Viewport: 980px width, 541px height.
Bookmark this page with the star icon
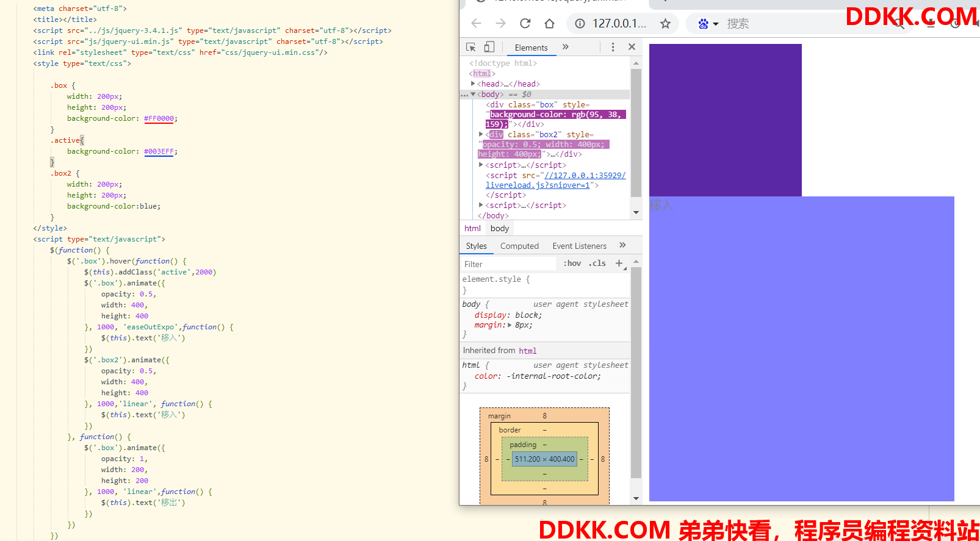coord(665,23)
